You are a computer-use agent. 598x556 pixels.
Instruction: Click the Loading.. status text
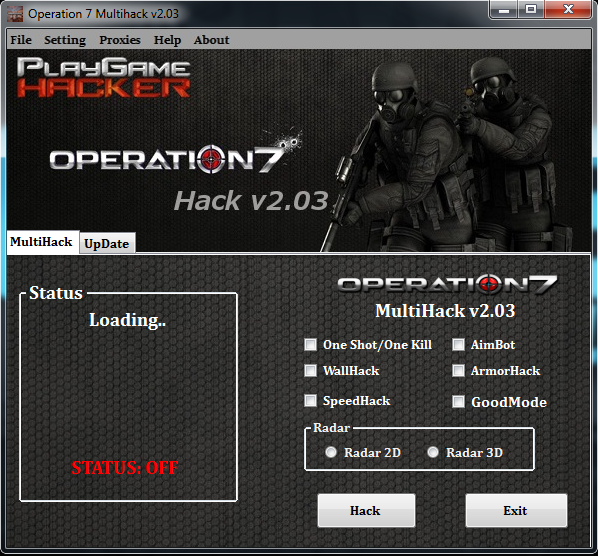pos(127,320)
